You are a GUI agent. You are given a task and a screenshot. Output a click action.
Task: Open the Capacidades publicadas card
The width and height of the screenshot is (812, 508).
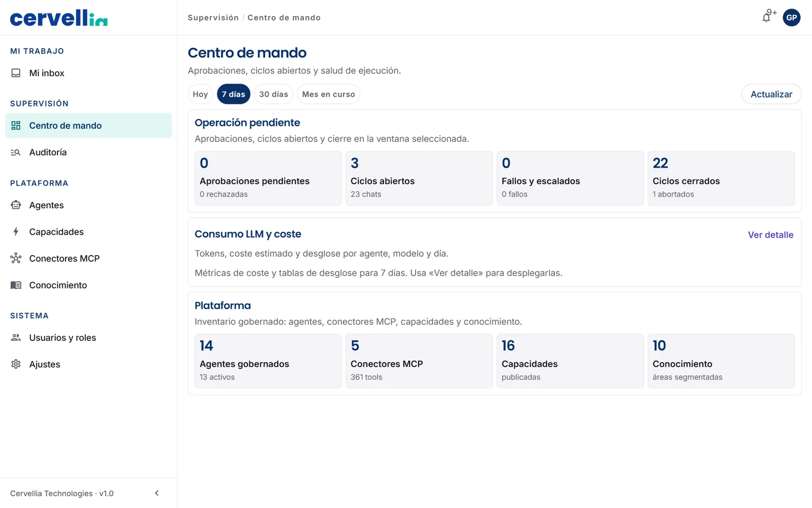(x=570, y=361)
